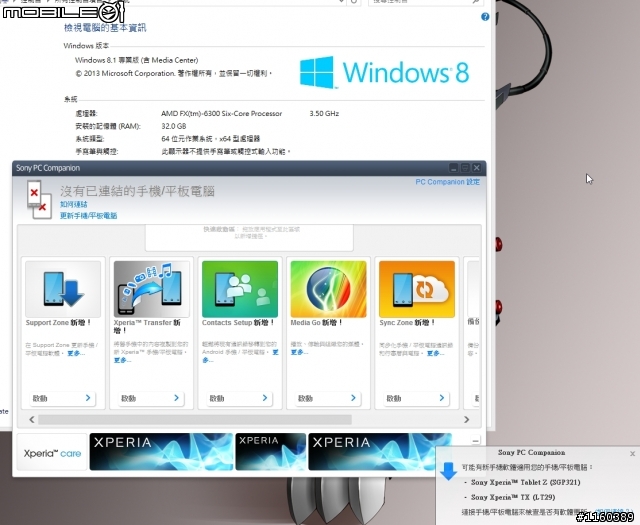Viewport: 640px width, 525px height.
Task: Click the Sony PC Companion title bar text
Action: pos(48,168)
